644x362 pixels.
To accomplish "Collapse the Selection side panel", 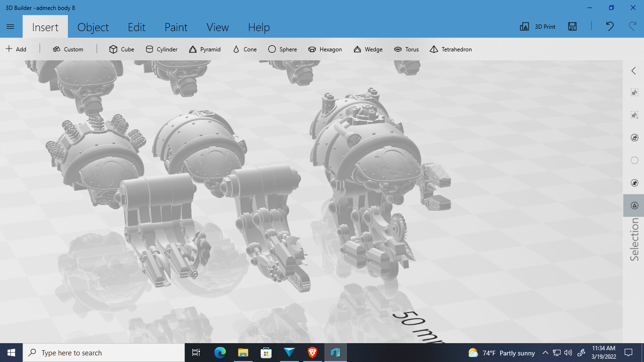I will (x=634, y=71).
